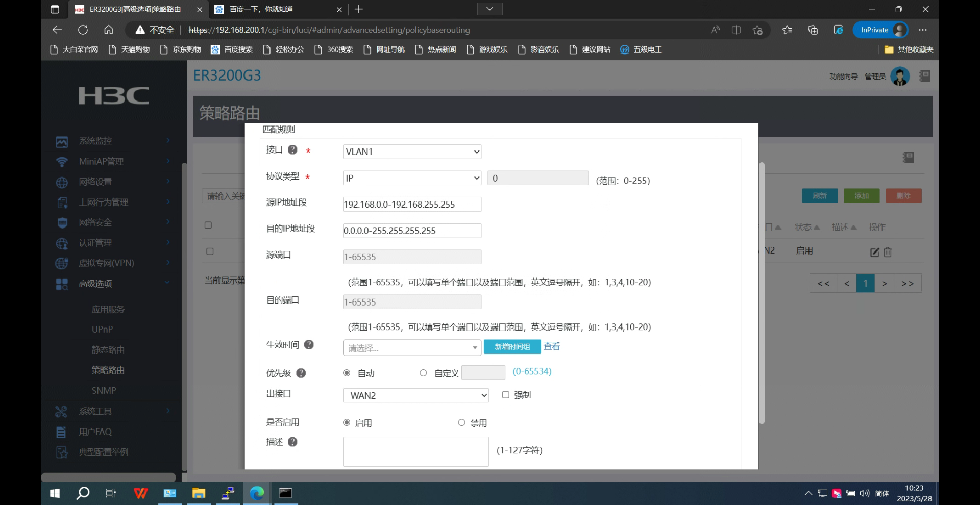Open the 接口 VLAN1 dropdown
Screen dimensions: 980x505
[x=412, y=151]
